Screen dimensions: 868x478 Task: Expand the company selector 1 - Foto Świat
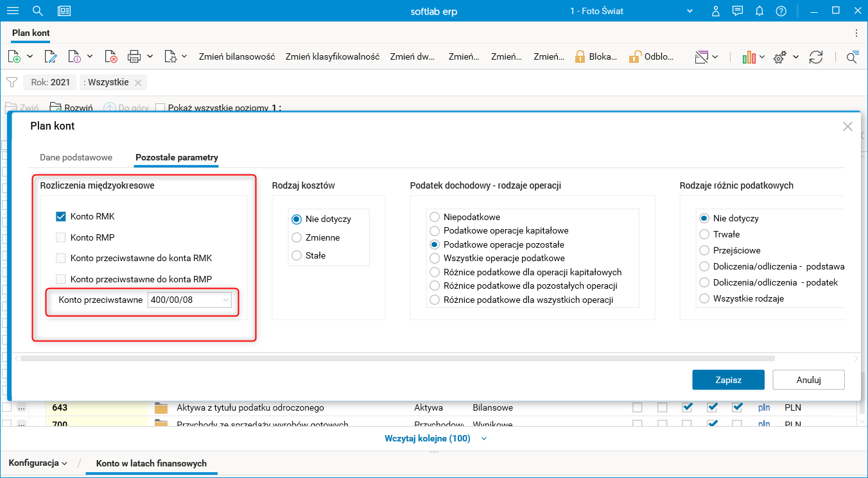click(690, 11)
